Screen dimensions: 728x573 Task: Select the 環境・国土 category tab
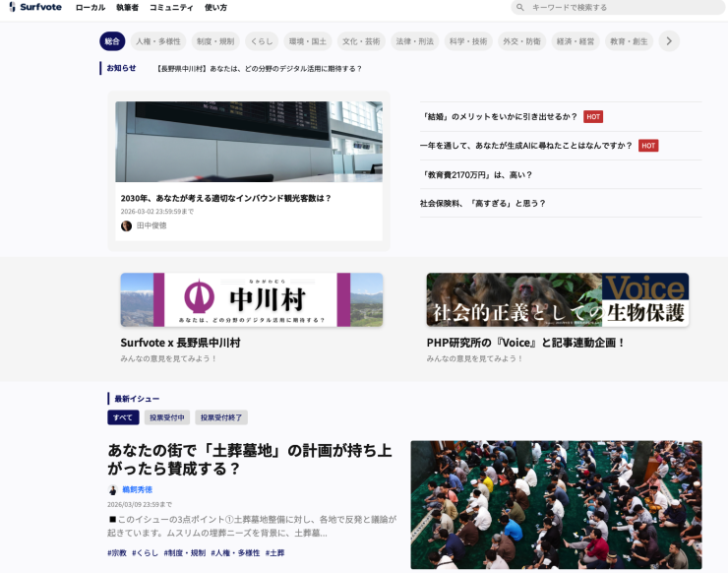click(x=308, y=41)
